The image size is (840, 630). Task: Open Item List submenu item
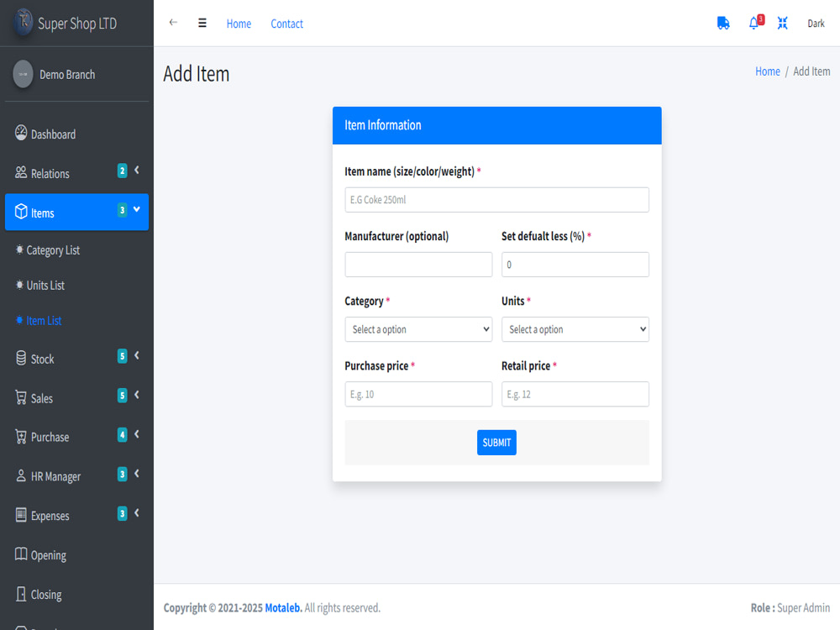point(76,321)
